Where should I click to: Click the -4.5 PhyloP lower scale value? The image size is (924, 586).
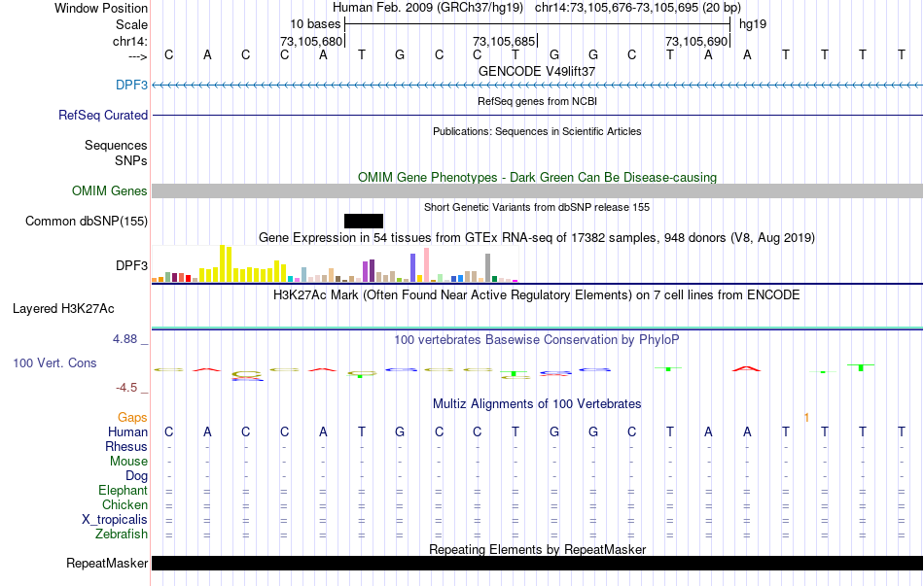pos(126,388)
